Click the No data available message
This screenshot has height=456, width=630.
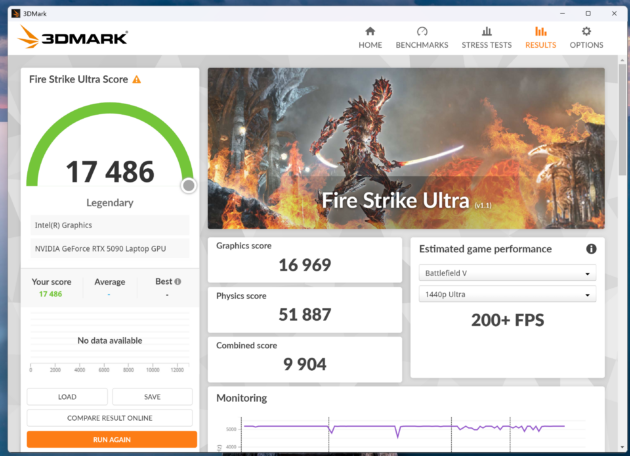(x=110, y=341)
